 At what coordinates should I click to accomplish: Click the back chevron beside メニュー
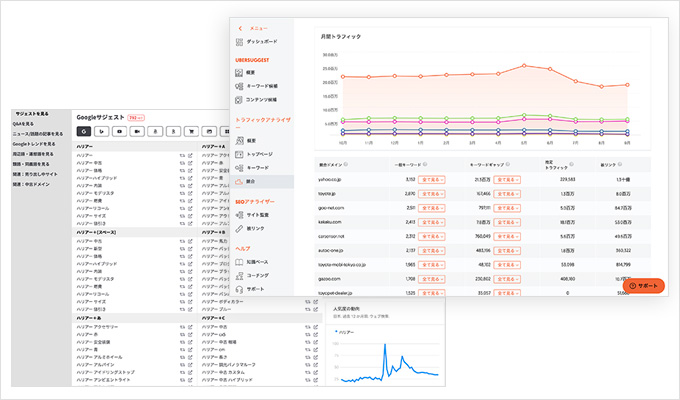pyautogui.click(x=240, y=28)
